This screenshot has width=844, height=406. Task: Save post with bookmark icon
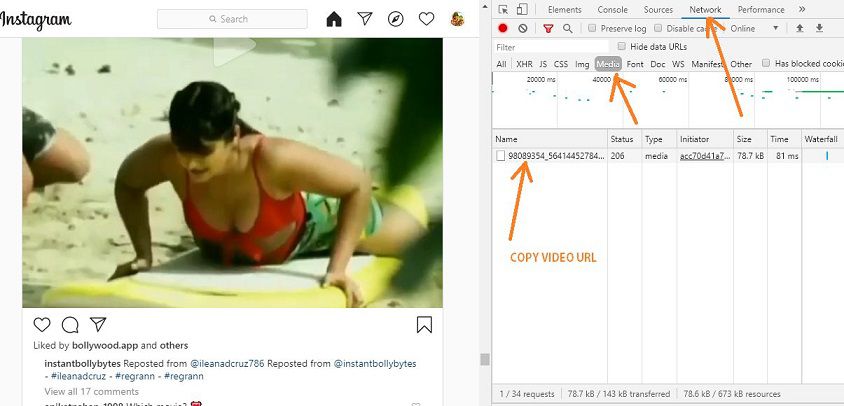424,325
